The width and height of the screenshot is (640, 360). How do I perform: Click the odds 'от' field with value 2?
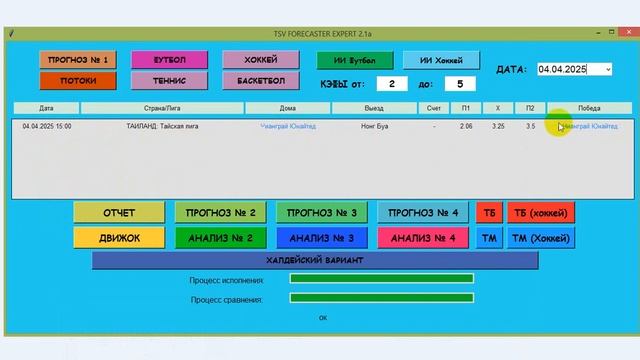pyautogui.click(x=392, y=84)
